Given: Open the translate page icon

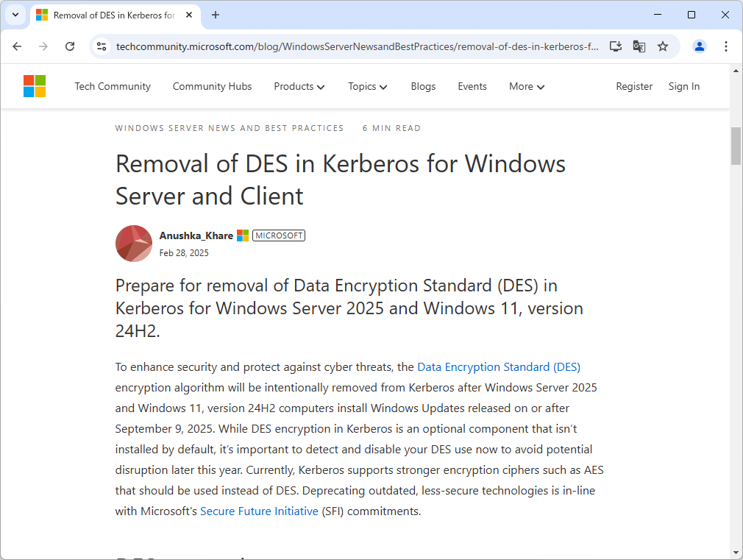Looking at the screenshot, I should [x=639, y=46].
